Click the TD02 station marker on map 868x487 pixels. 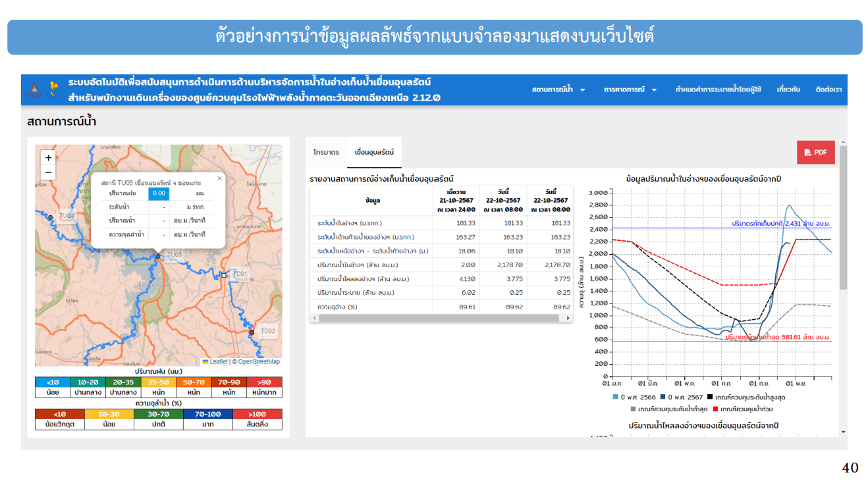tap(251, 332)
